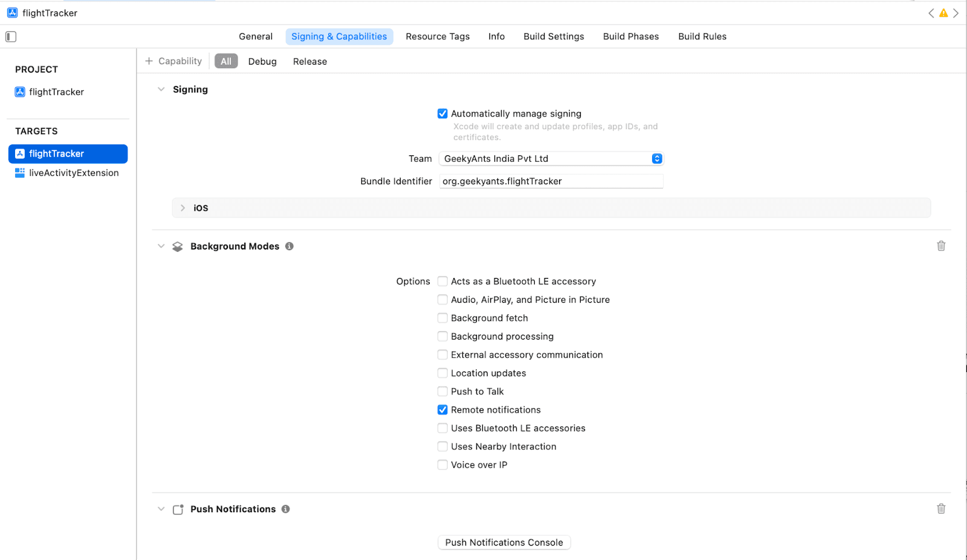
Task: Click the flightTracker app icon in PROJECT
Action: 19,92
